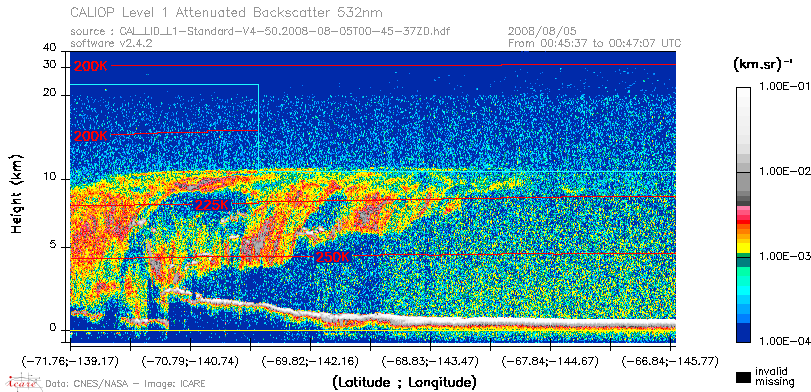The width and height of the screenshot is (811, 392).
Task: Click the black invalid/missing legend swatch
Action: [744, 378]
